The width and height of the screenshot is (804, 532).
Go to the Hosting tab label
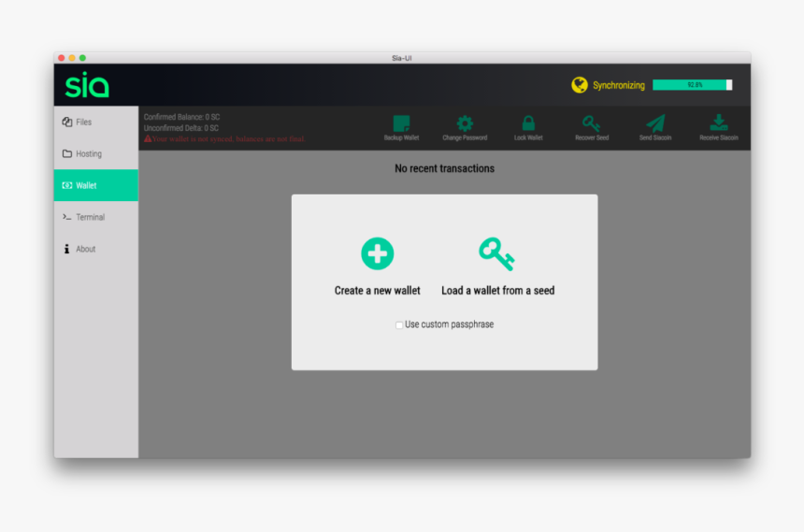pyautogui.click(x=89, y=154)
